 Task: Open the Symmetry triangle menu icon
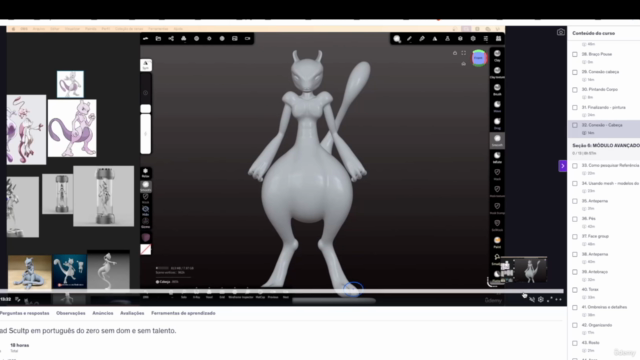(x=435, y=39)
